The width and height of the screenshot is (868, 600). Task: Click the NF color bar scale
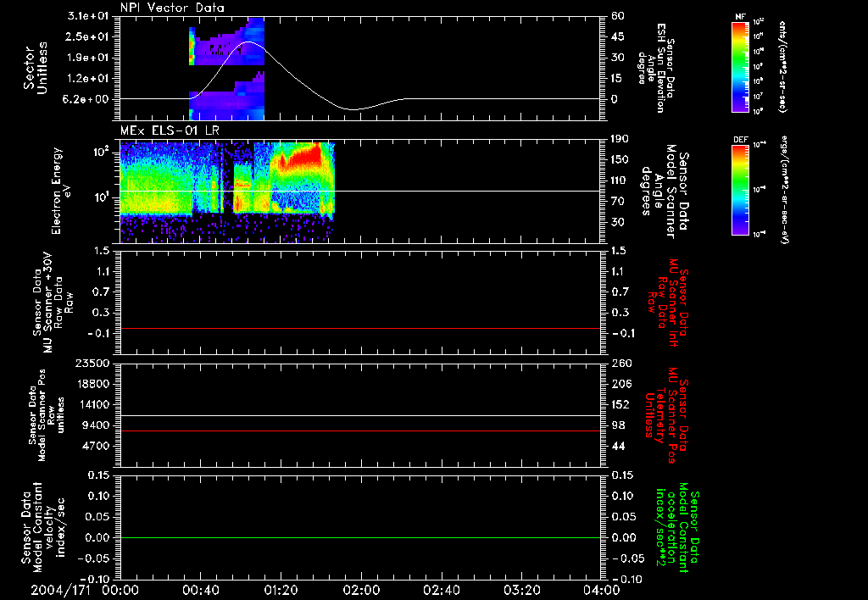tap(741, 67)
